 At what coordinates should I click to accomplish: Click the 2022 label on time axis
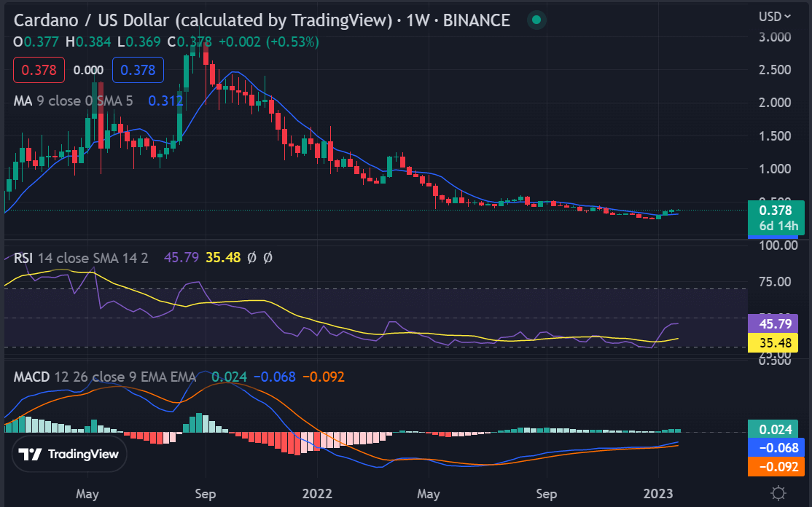317,494
